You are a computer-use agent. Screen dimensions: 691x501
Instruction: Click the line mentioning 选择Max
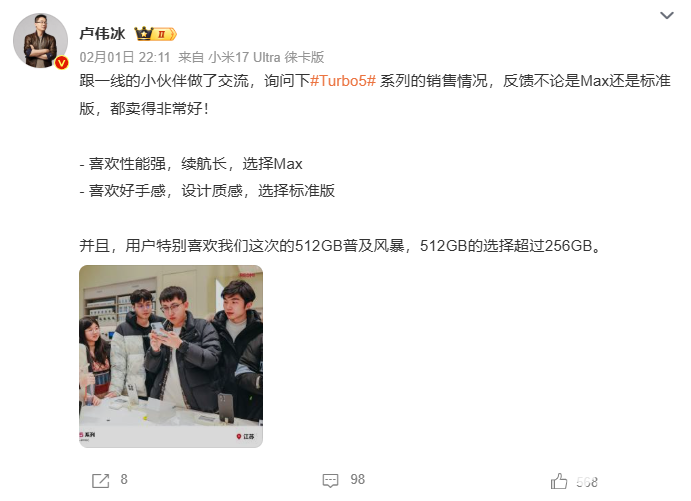[191, 164]
